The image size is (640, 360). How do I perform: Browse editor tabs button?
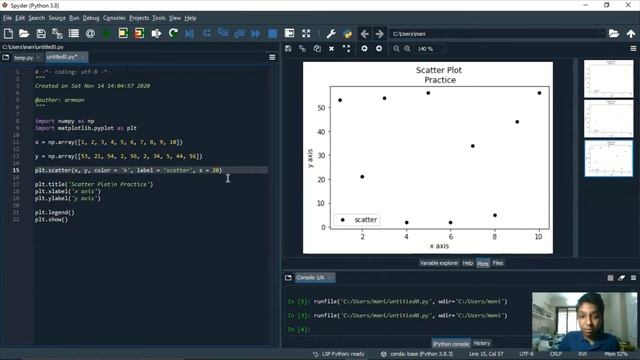[6, 58]
